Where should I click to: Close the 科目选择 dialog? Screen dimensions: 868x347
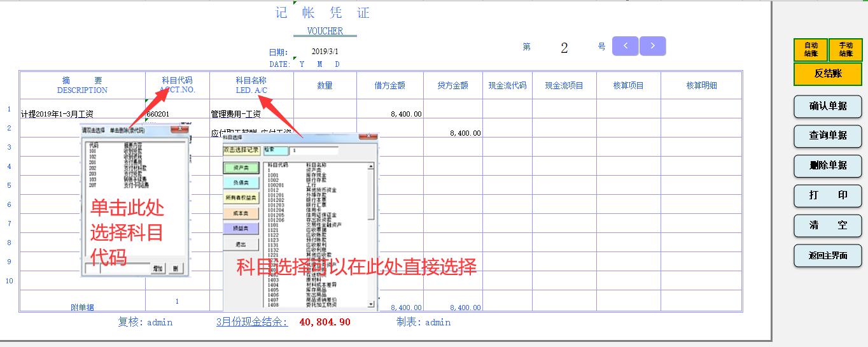point(368,137)
